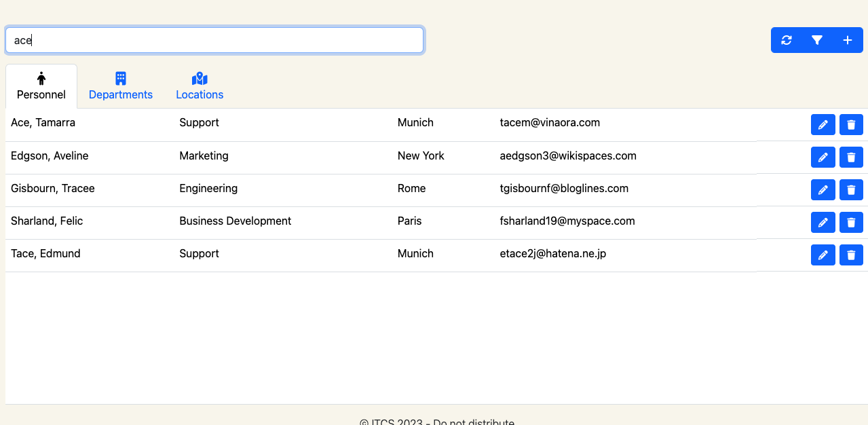This screenshot has height=425, width=868.
Task: Edit Aveline Edgson's record with pencil icon
Action: click(x=823, y=158)
